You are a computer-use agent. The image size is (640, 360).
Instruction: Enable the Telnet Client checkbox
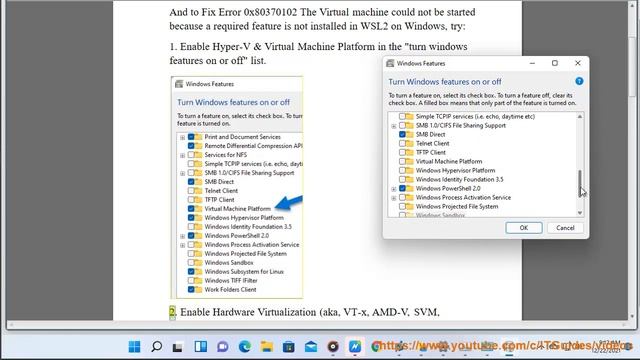[x=402, y=143]
